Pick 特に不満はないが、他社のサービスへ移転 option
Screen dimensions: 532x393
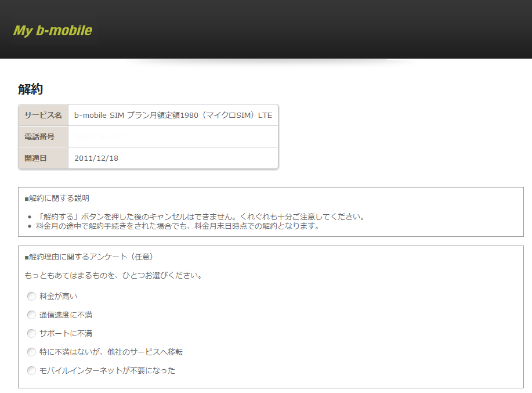pos(31,352)
